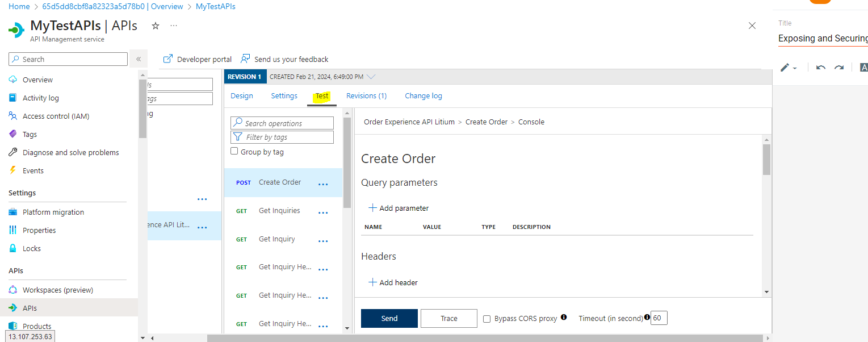This screenshot has width=868, height=342.
Task: Open the Revisions (1) tab
Action: 367,96
